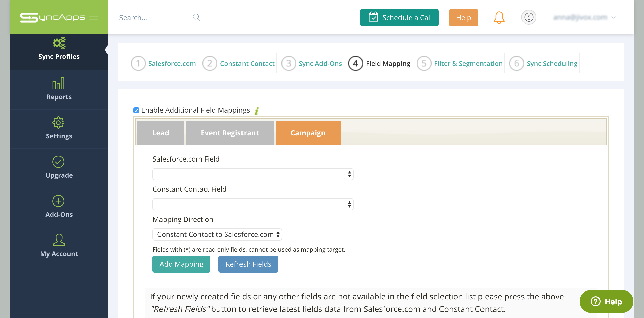This screenshot has height=318, width=644.
Task: Click the Add-Ons plus icon
Action: coord(58,201)
